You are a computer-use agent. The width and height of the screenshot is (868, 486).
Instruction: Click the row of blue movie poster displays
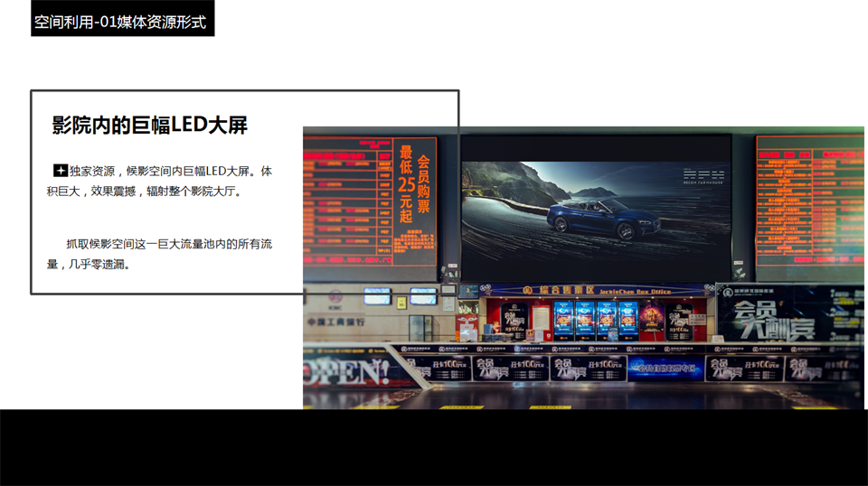coord(595,316)
